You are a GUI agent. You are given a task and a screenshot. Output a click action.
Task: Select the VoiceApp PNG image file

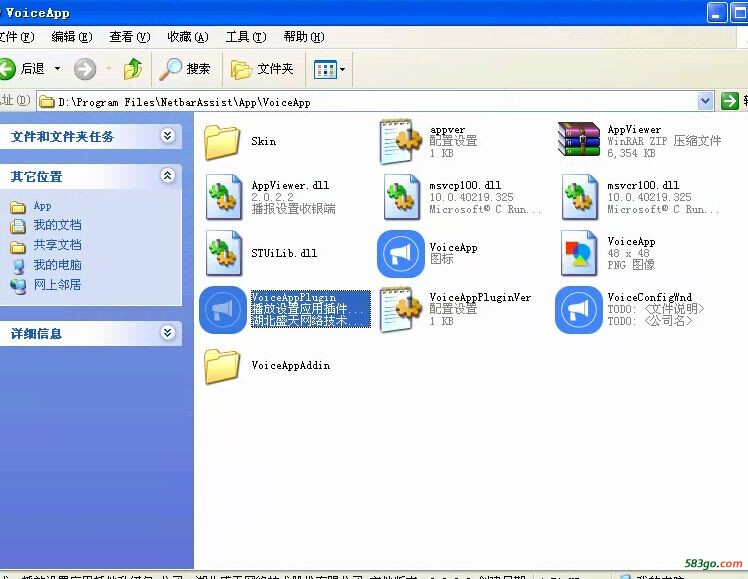point(579,254)
